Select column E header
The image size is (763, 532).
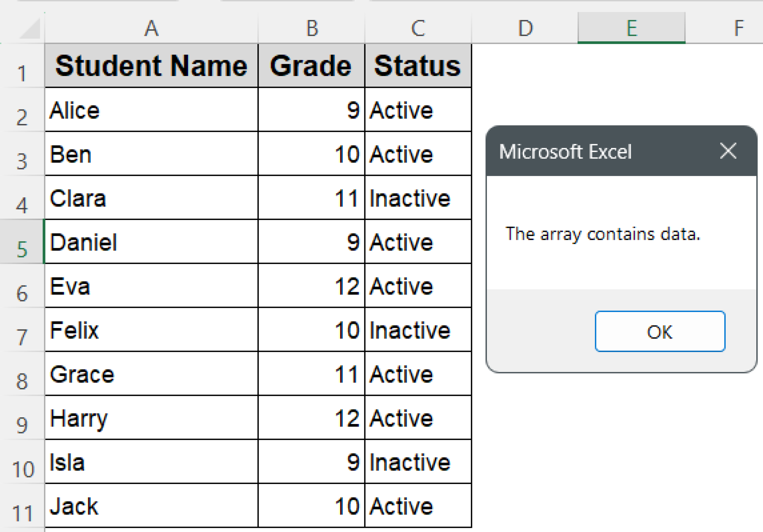pos(631,28)
